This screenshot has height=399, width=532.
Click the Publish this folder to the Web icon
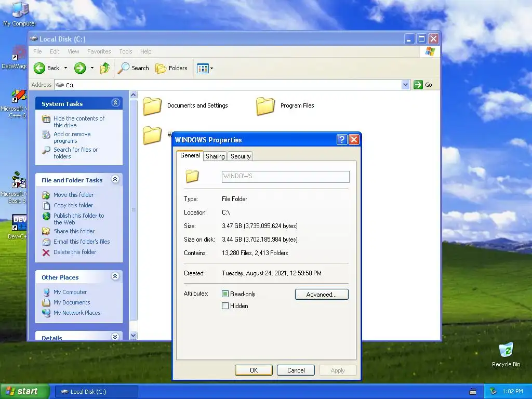46,216
